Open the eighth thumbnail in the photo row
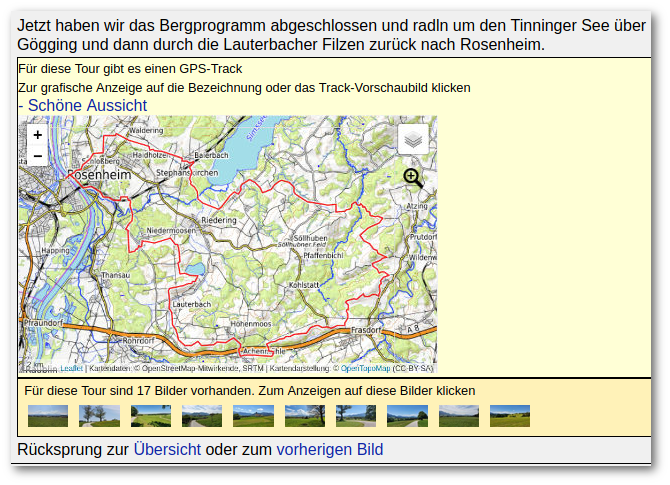Screen dimensions: 670x485 click(407, 416)
